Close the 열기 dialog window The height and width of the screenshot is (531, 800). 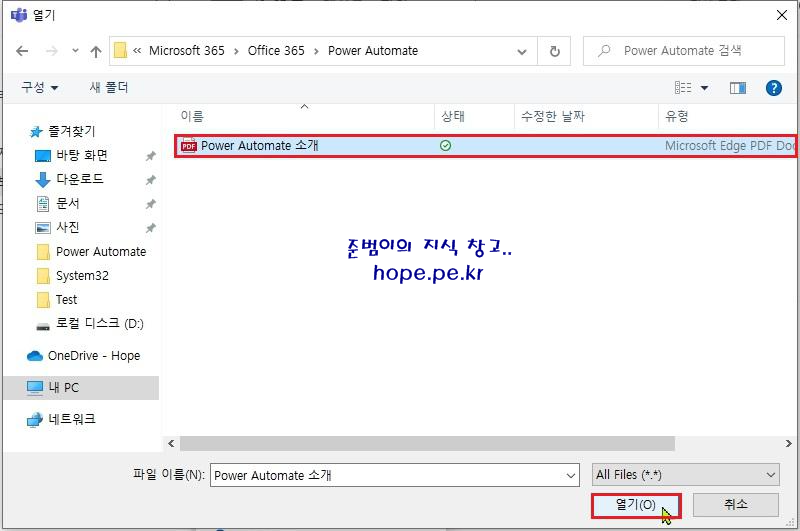point(782,15)
